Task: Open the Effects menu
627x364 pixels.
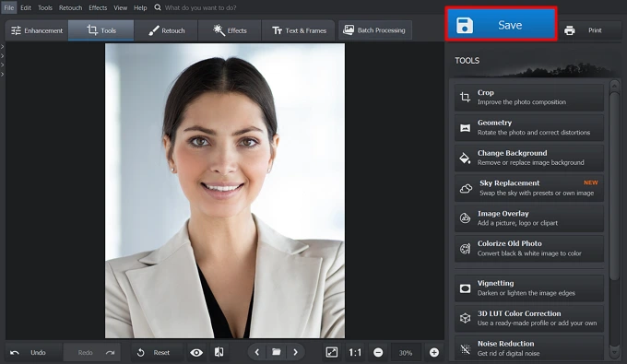Action: pos(98,7)
